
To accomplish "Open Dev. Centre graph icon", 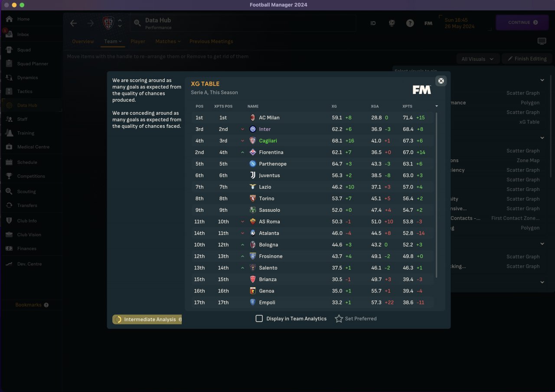I will click(x=9, y=264).
